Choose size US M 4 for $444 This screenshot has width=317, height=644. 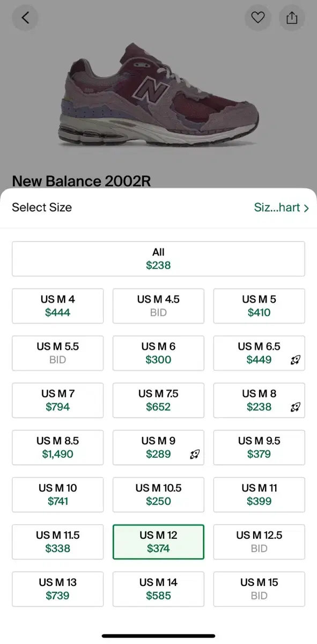pyautogui.click(x=57, y=306)
